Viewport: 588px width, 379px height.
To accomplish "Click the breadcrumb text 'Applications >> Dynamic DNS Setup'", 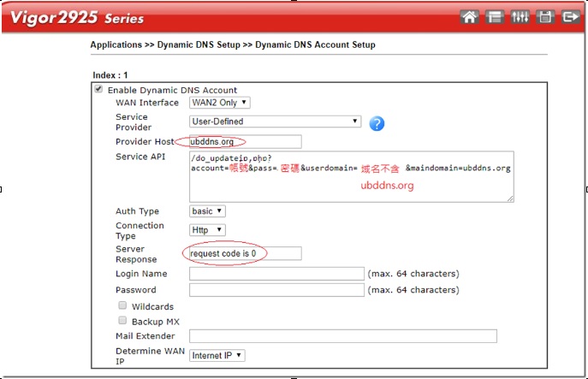I will point(165,44).
